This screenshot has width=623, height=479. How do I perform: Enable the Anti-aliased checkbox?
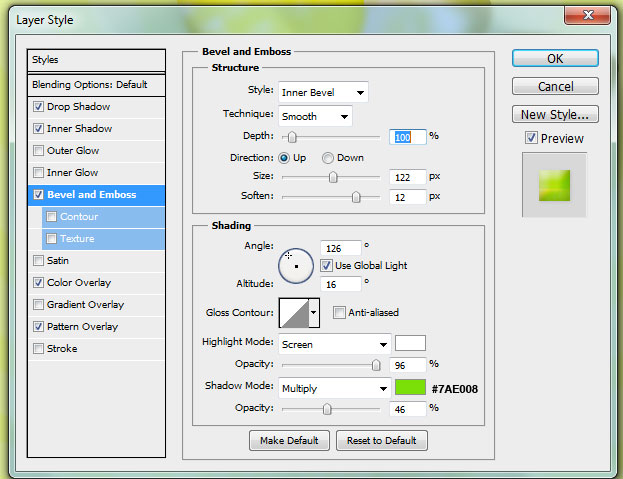tap(340, 313)
